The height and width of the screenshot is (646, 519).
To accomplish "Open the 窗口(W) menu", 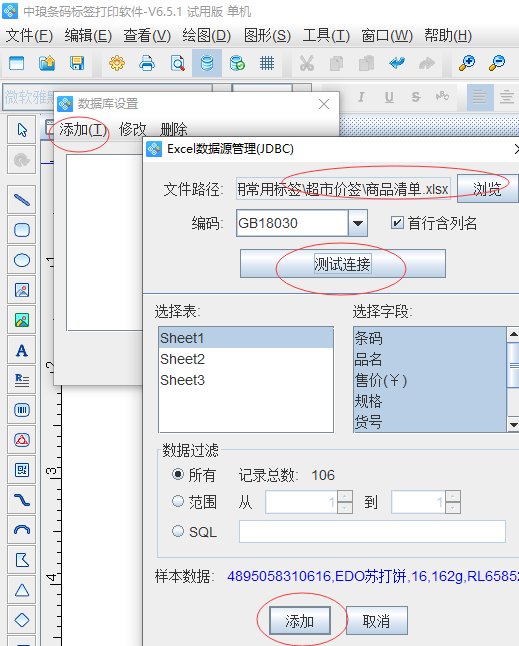I will 387,35.
